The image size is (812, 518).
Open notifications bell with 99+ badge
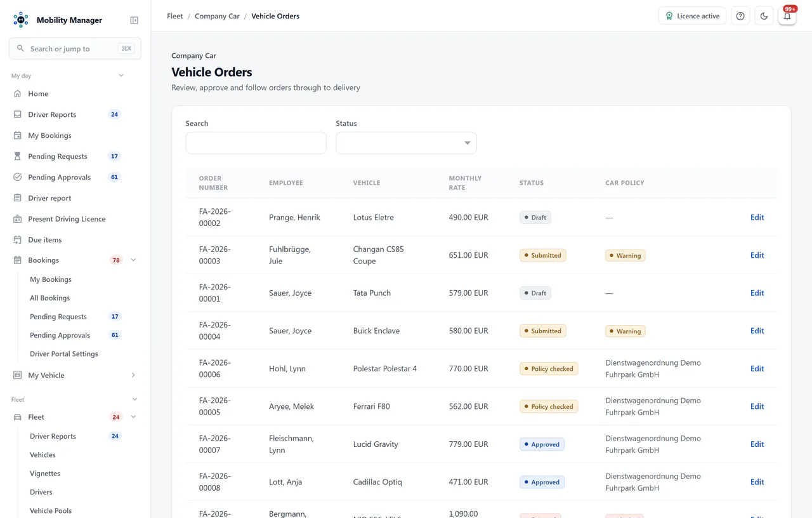[x=787, y=16]
